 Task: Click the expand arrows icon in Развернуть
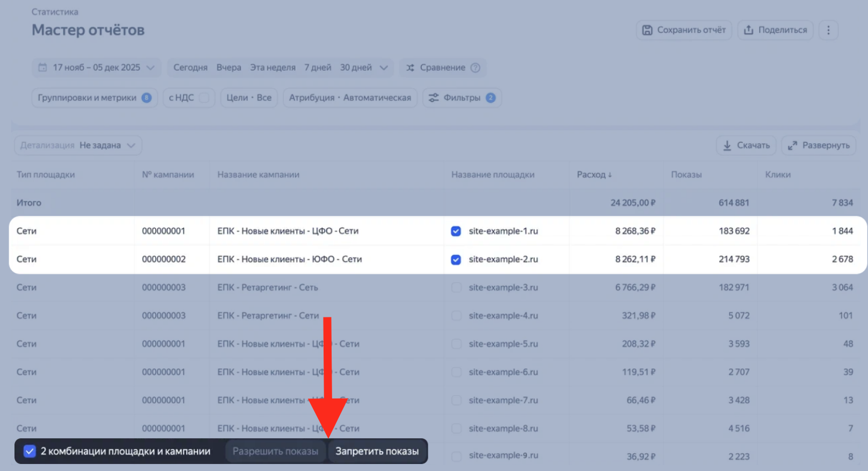coord(792,146)
